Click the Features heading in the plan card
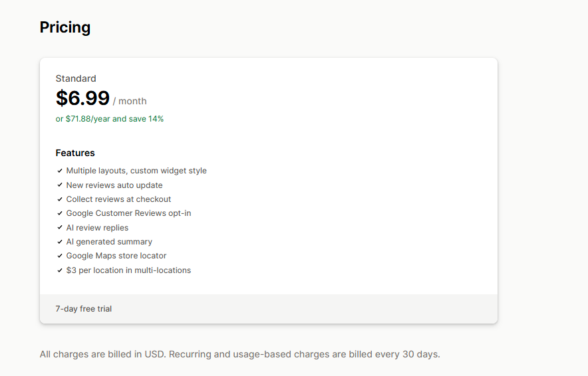This screenshot has height=376, width=588. (75, 153)
